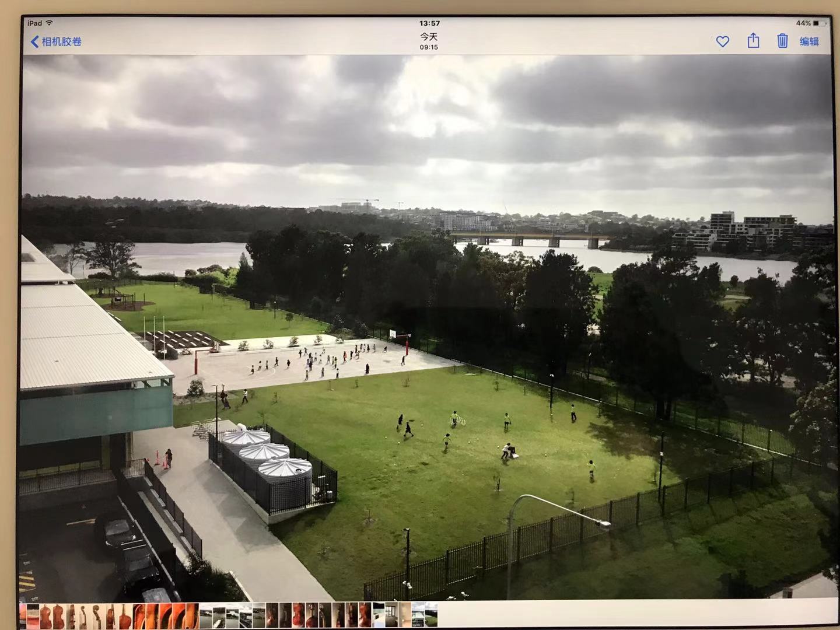Tap the back chevron arrow

(34, 41)
